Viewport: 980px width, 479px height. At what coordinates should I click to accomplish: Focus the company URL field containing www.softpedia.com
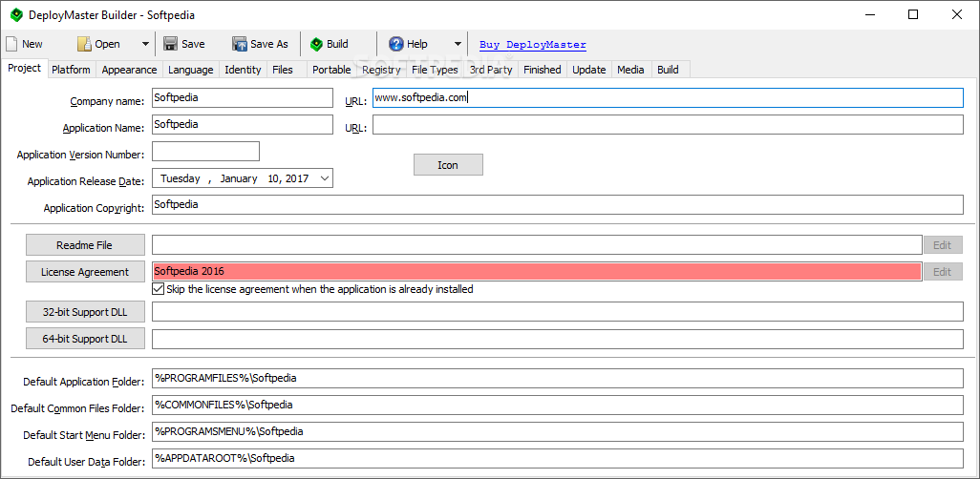(x=668, y=98)
